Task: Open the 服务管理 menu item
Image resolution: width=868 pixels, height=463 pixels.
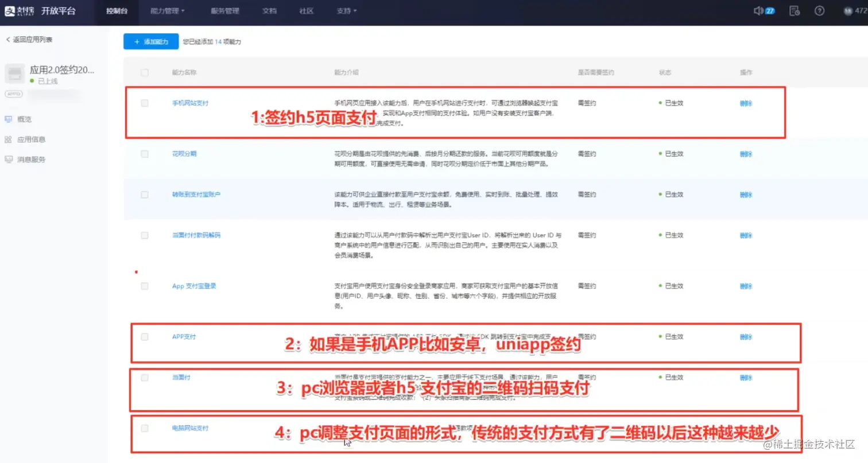Action: coord(225,11)
